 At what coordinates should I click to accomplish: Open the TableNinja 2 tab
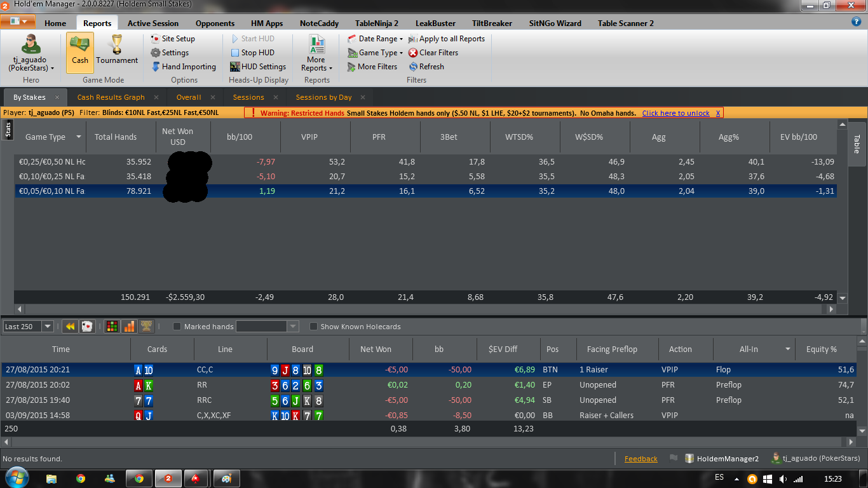[377, 23]
